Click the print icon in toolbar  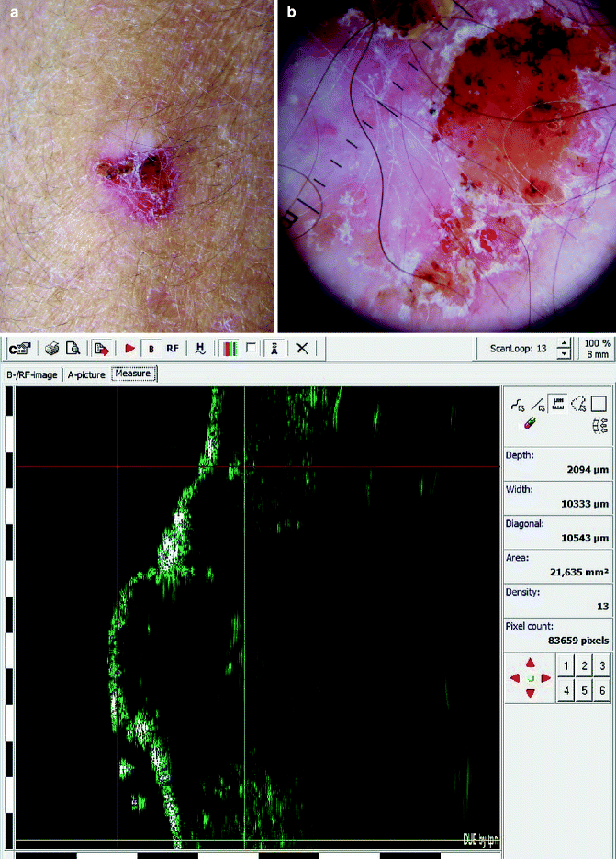tap(53, 349)
